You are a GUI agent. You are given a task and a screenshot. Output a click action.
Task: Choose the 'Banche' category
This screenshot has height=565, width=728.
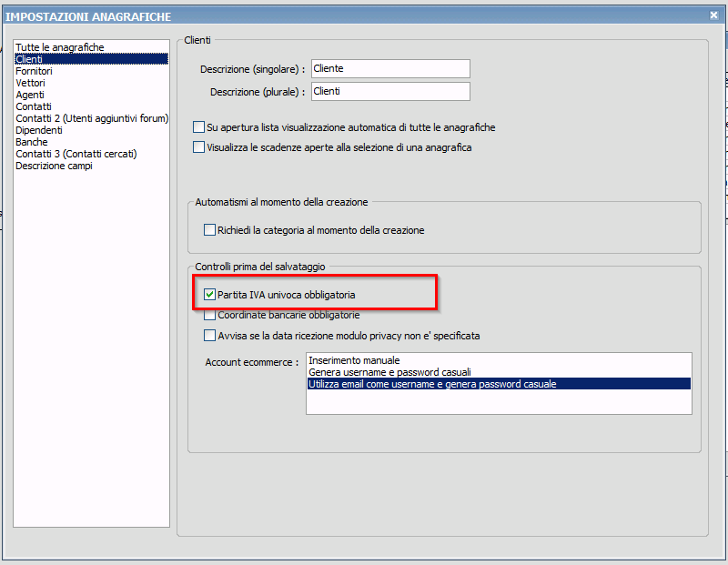click(x=32, y=142)
